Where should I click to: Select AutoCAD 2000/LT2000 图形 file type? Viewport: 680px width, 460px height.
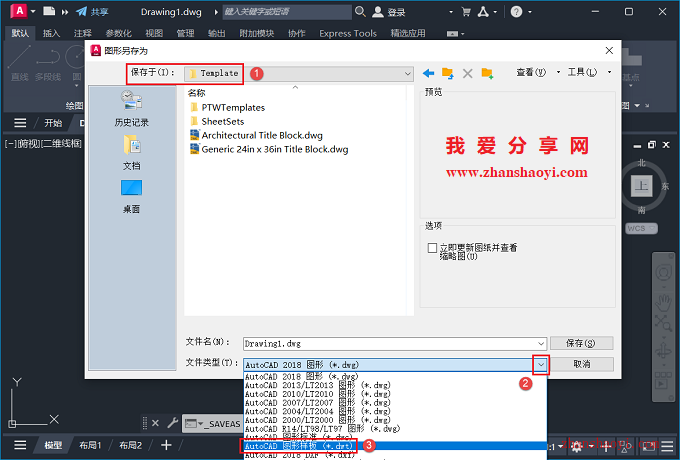pos(395,420)
